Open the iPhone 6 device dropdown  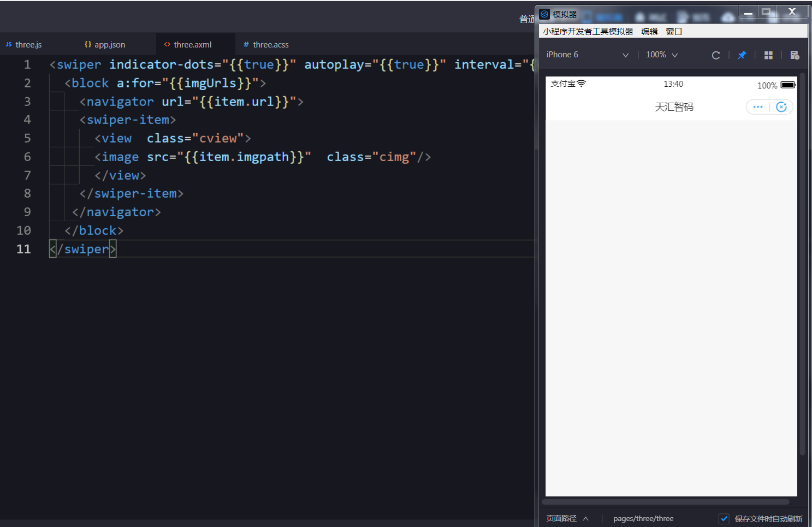588,55
